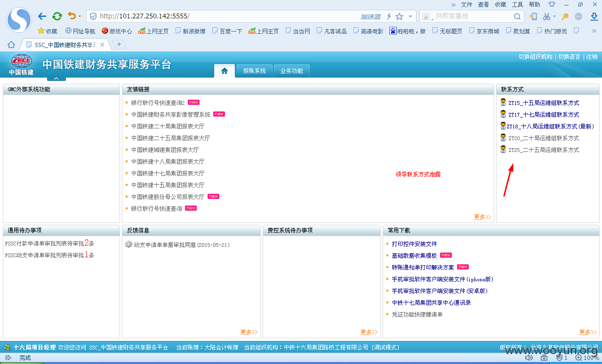Open 银行联行号快速查询2 link
This screenshot has width=602, height=364.
pyautogui.click(x=158, y=103)
